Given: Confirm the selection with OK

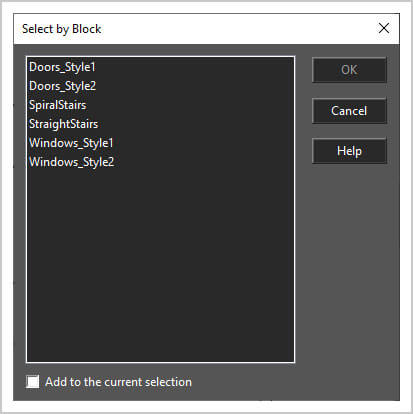Looking at the screenshot, I should pos(349,70).
